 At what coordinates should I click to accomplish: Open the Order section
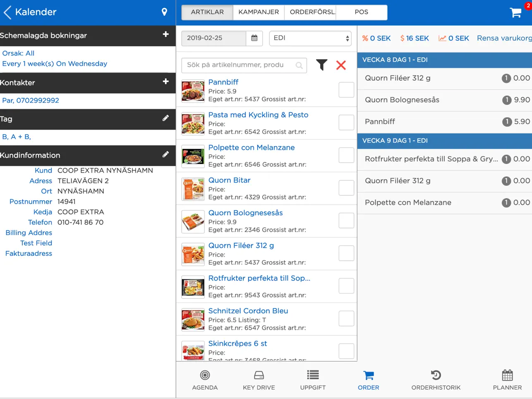coord(369,380)
